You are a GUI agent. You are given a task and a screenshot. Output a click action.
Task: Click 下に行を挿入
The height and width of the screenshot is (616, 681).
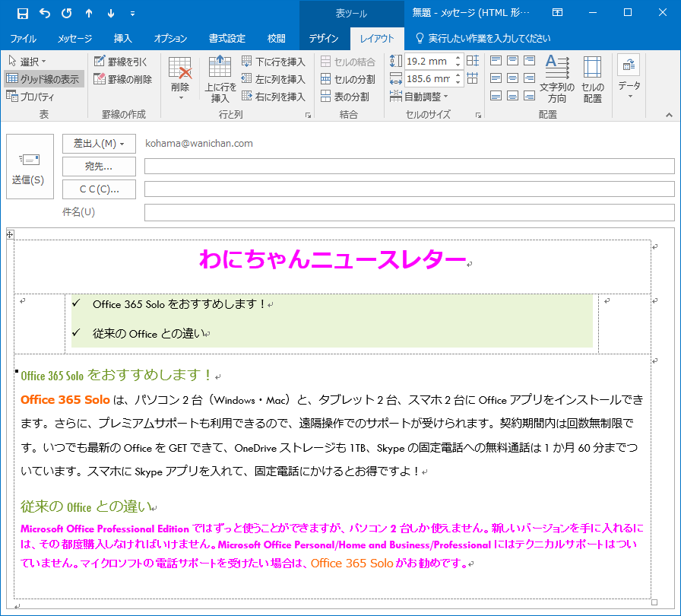(274, 62)
